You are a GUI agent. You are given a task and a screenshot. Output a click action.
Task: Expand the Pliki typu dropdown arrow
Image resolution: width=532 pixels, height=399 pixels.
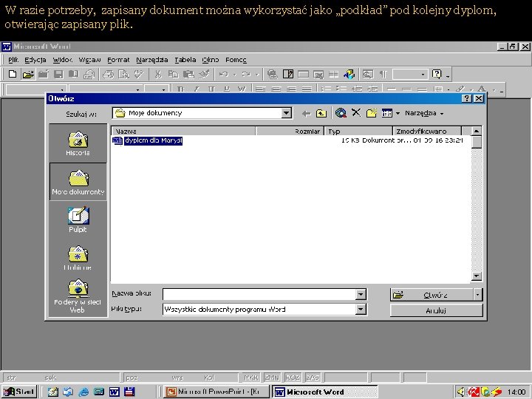(361, 309)
